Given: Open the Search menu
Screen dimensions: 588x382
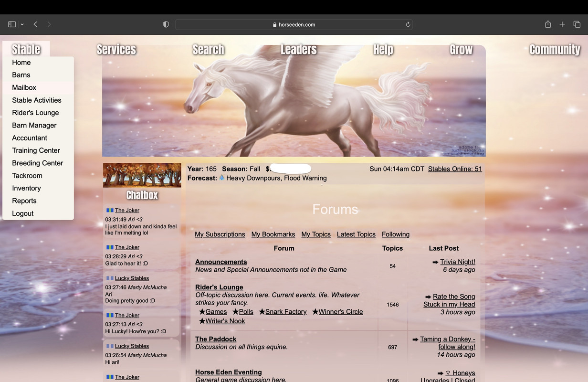Looking at the screenshot, I should pyautogui.click(x=209, y=49).
